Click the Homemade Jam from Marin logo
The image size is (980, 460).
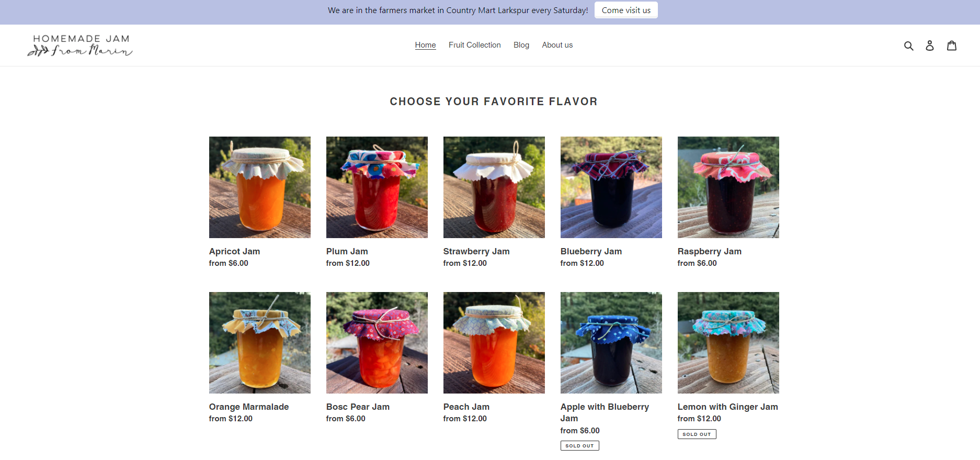(x=80, y=46)
